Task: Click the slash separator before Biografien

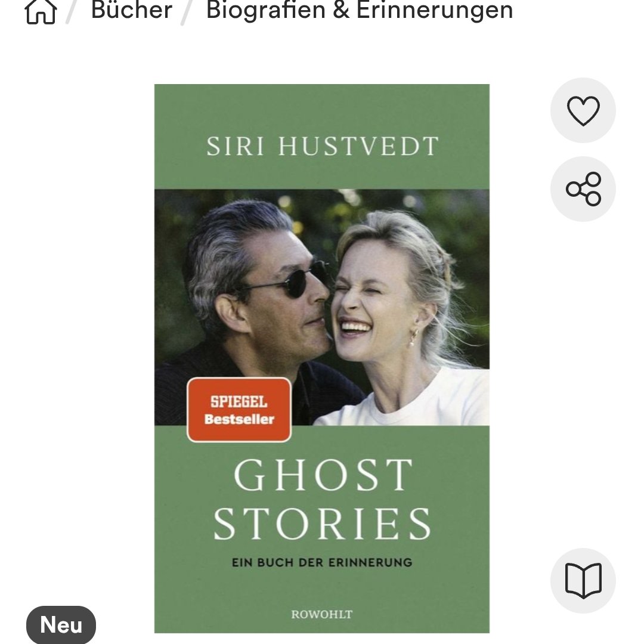Action: [x=187, y=11]
